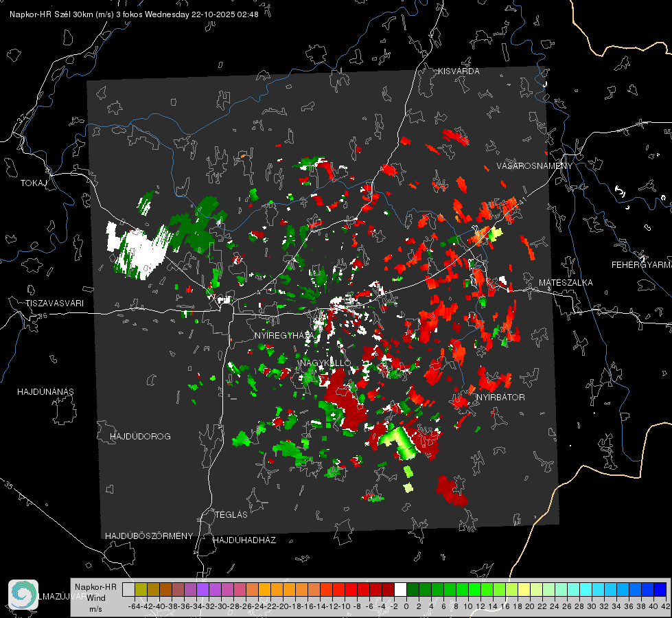Click the VÁSÁROSNAMÉNY town label
Viewport: 672px width, 618px height.
(535, 166)
